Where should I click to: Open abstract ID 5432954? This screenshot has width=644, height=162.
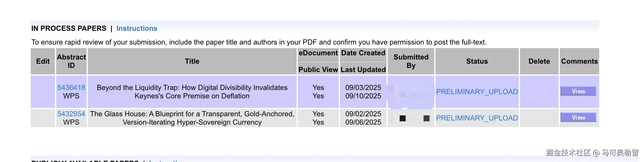[x=71, y=114]
